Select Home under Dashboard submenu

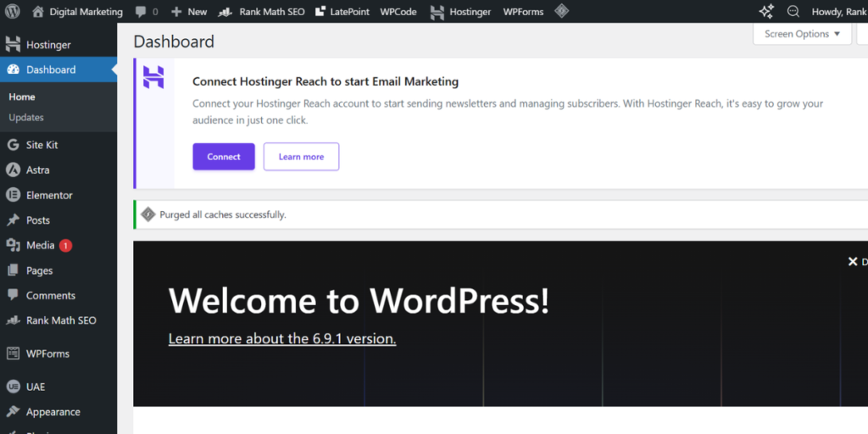22,97
